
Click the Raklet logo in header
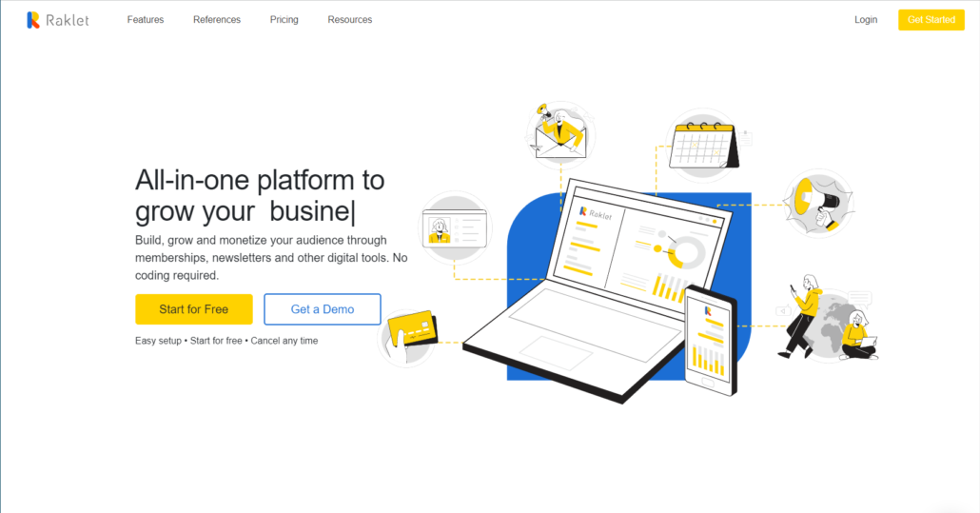point(57,20)
